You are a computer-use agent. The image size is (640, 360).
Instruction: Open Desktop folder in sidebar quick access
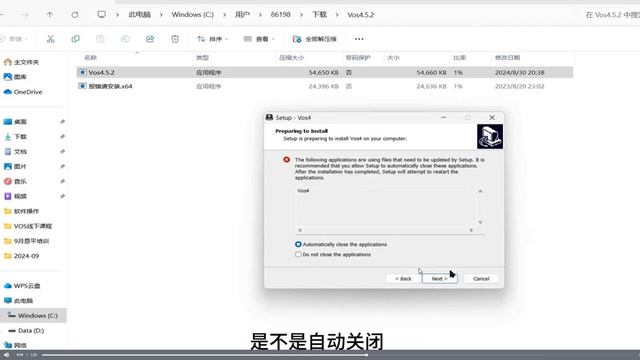point(15,122)
